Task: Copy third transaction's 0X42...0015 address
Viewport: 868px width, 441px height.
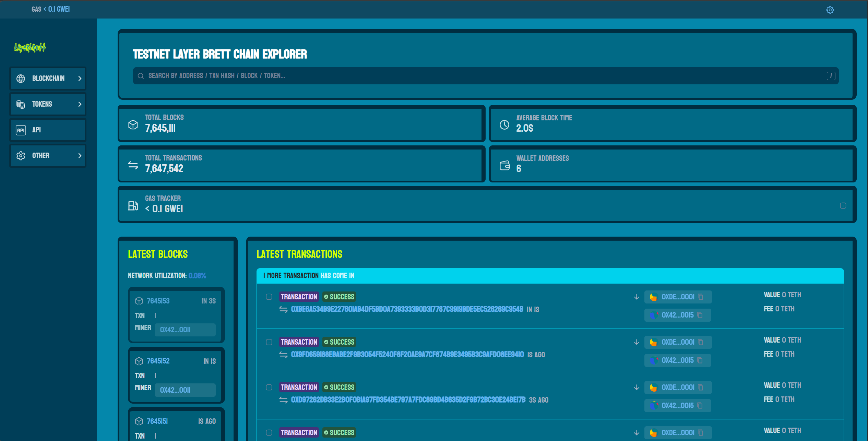Action: click(700, 406)
